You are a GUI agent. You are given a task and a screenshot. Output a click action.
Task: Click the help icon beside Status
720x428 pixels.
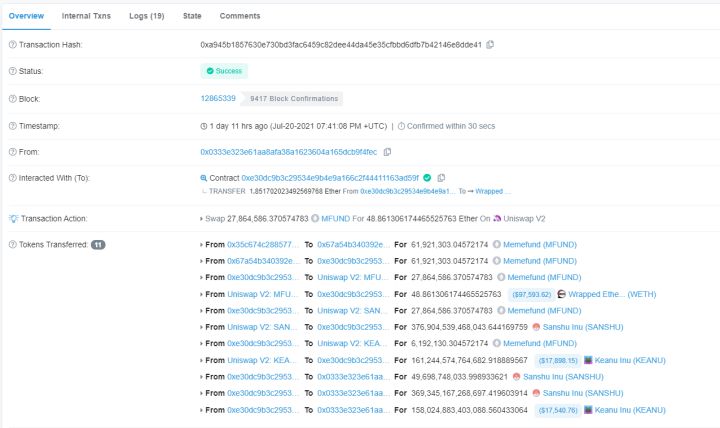[x=13, y=71]
